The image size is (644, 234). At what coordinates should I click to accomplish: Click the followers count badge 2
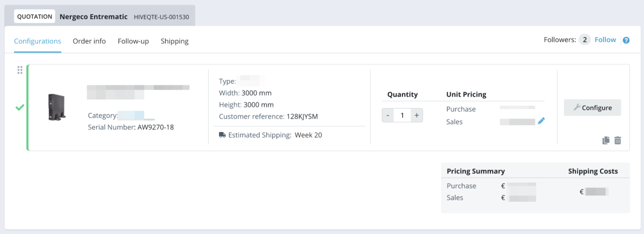click(x=584, y=40)
